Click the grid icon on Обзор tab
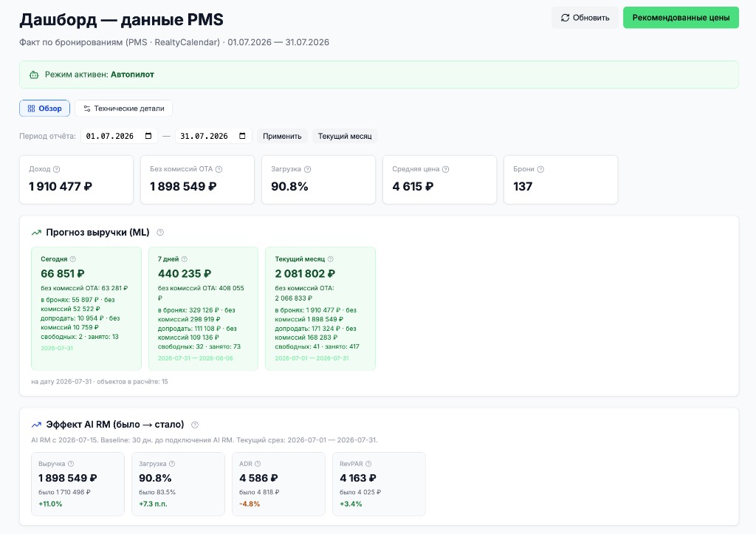Image resolution: width=756 pixels, height=534 pixels. pyautogui.click(x=31, y=109)
